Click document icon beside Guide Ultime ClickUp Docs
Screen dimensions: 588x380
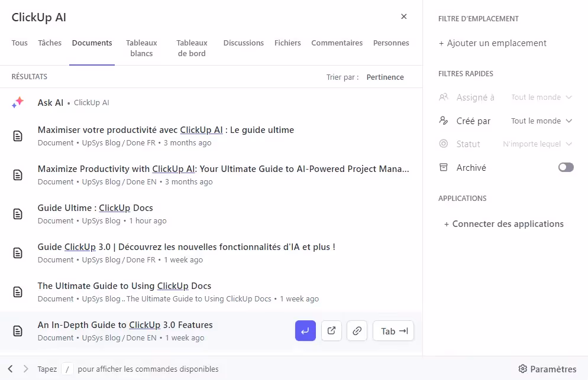[x=18, y=214]
